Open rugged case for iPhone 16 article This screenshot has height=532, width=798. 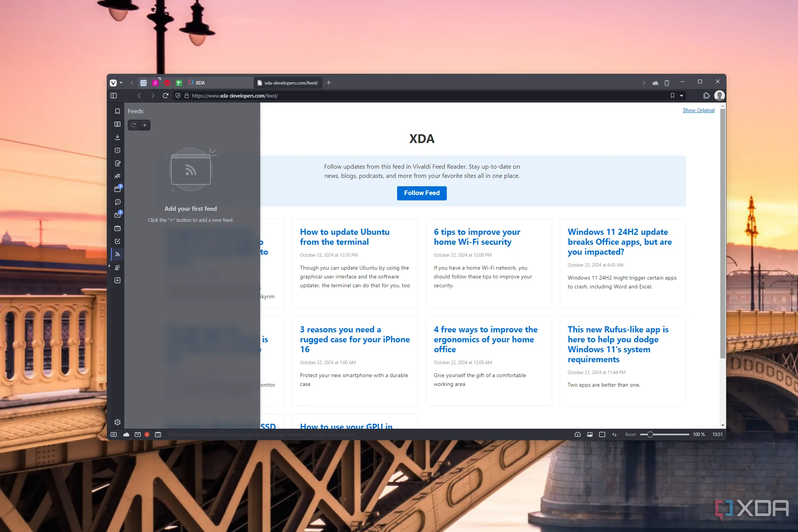click(x=355, y=339)
